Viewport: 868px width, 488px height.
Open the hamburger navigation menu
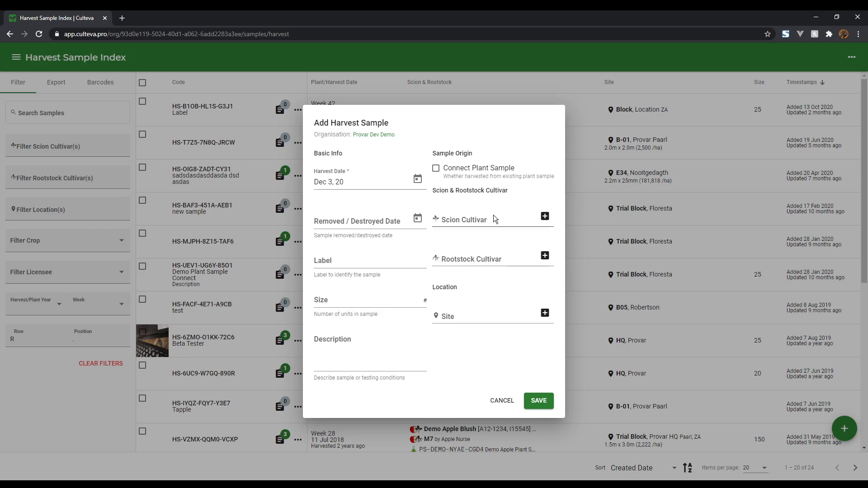pyautogui.click(x=15, y=57)
